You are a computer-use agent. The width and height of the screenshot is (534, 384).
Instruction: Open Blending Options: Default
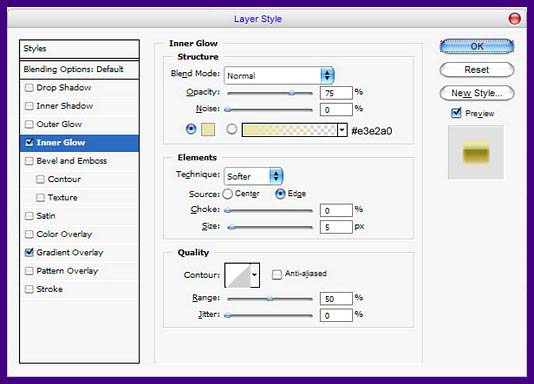(x=79, y=69)
